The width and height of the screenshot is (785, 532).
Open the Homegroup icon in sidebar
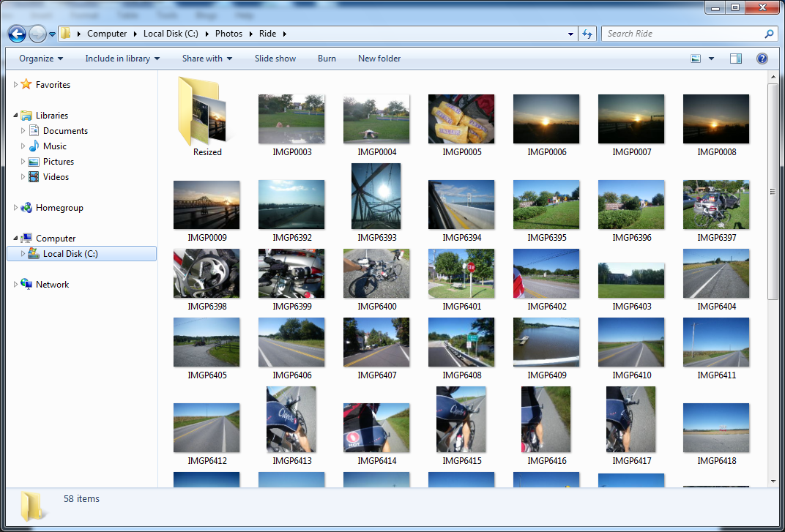26,208
